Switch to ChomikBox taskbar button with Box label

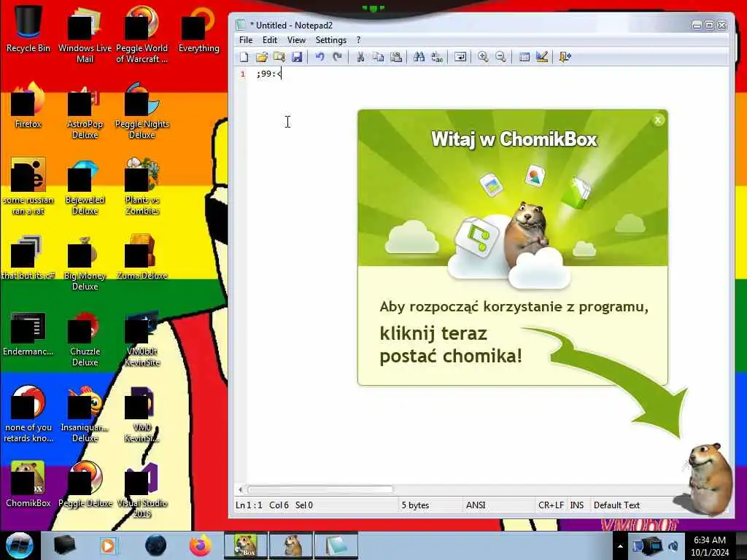click(x=245, y=545)
